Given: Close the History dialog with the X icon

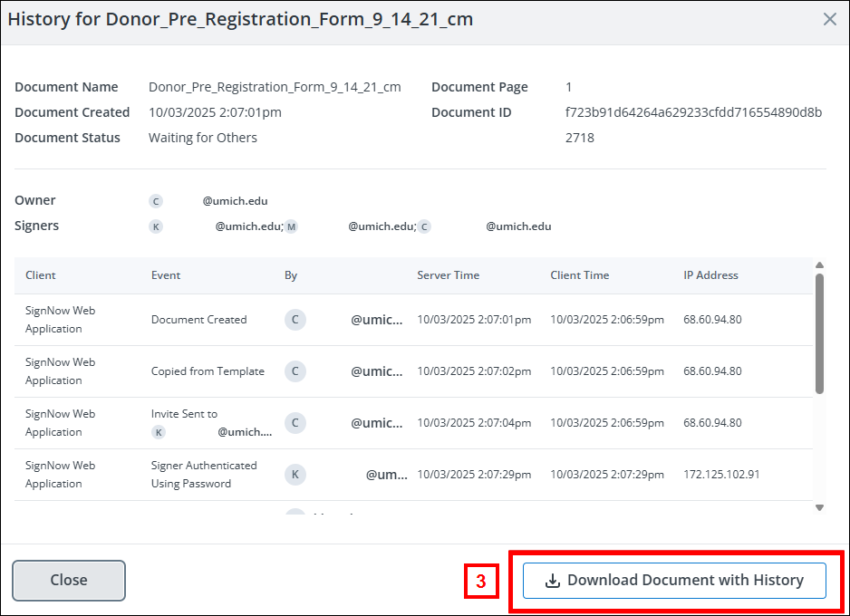Looking at the screenshot, I should (829, 20).
